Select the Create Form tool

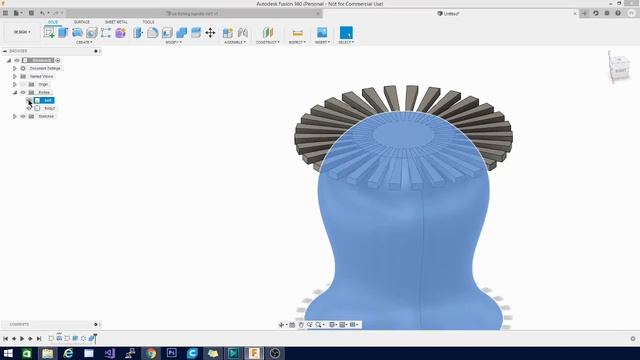120,33
